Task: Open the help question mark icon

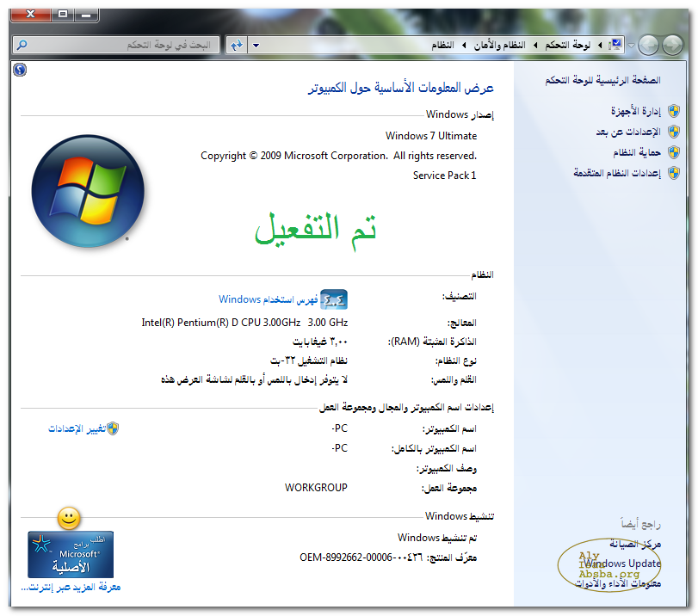Action: 21,70
